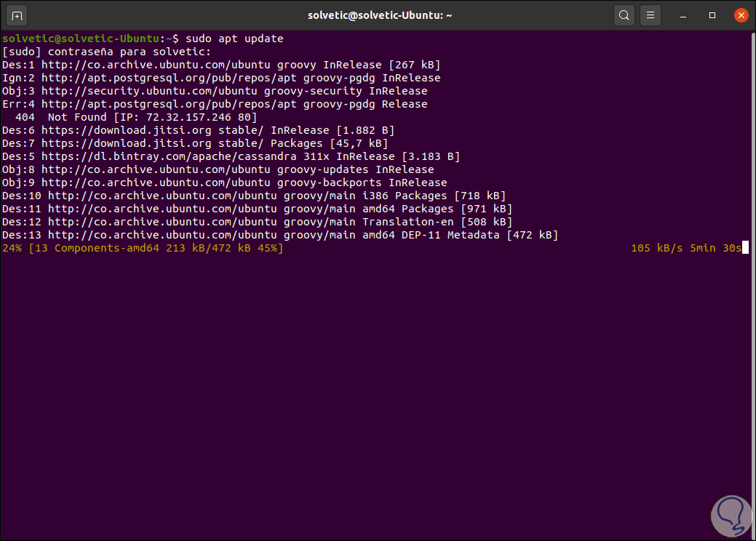
Task: Click the Des:1 groovy InRelease line
Action: tap(221, 65)
